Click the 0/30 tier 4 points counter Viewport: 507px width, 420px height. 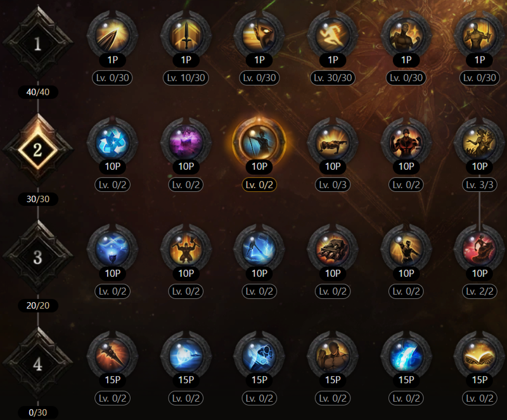click(x=38, y=412)
